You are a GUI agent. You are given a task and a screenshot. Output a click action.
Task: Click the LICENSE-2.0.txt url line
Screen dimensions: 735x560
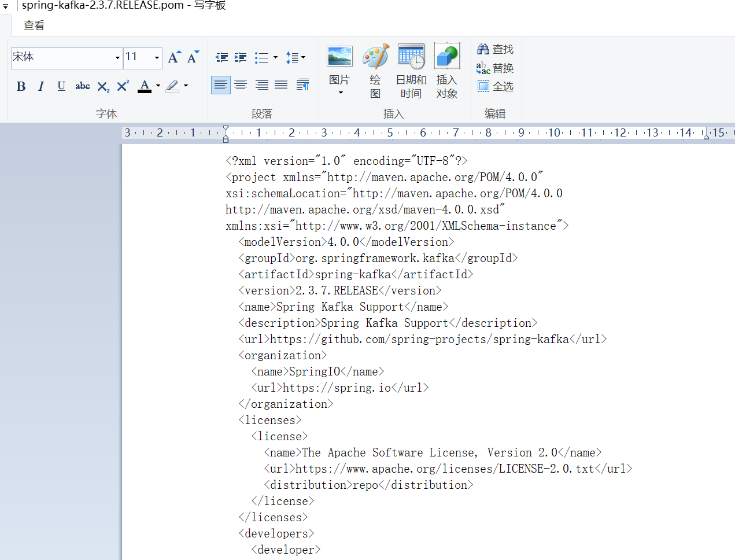click(x=448, y=469)
